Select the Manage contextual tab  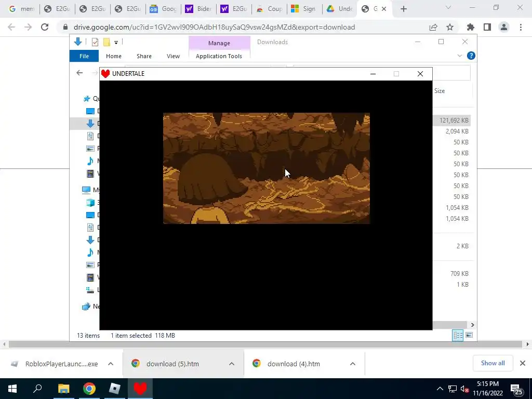click(219, 43)
